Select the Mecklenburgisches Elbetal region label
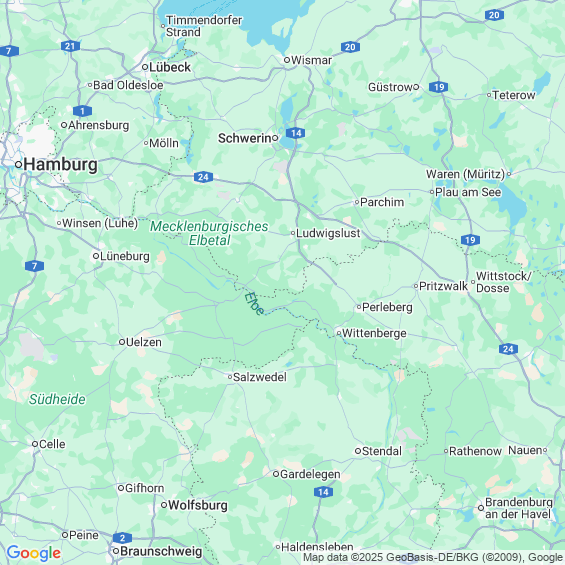The image size is (565, 565). (x=209, y=233)
